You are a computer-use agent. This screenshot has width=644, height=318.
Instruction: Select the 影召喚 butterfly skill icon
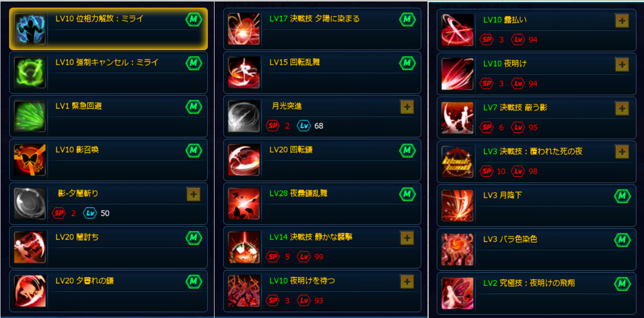click(30, 160)
